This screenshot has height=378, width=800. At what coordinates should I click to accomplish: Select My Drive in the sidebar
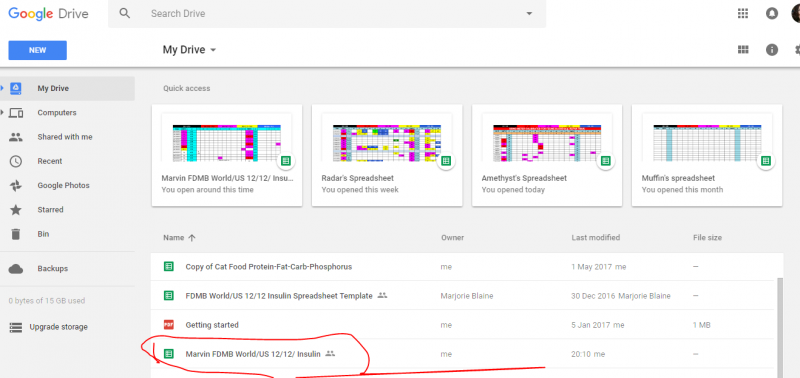tap(67, 88)
